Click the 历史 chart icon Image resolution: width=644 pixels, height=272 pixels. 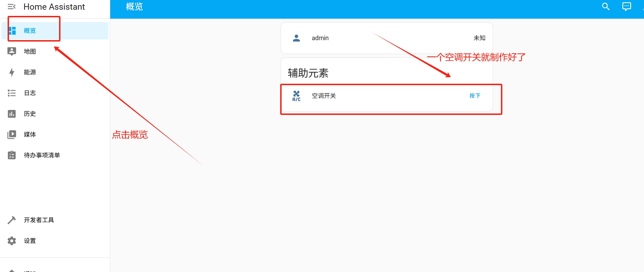[x=12, y=114]
